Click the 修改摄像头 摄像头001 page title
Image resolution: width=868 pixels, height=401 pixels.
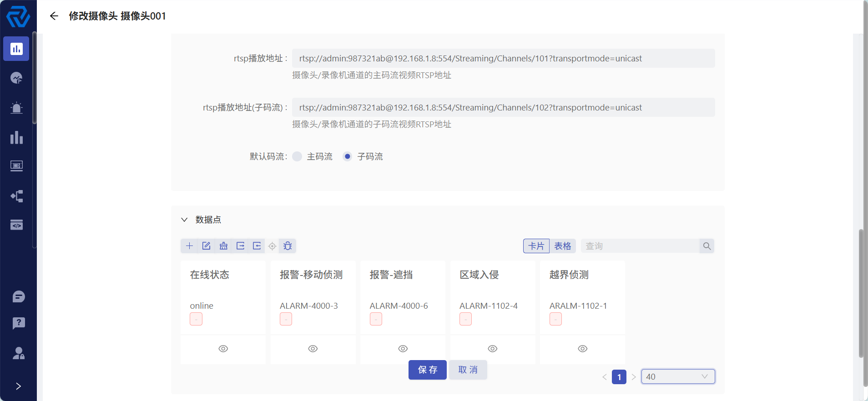pyautogui.click(x=117, y=16)
